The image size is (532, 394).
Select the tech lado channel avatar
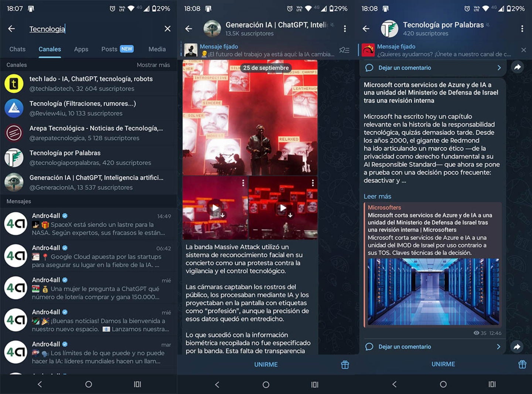(14, 83)
